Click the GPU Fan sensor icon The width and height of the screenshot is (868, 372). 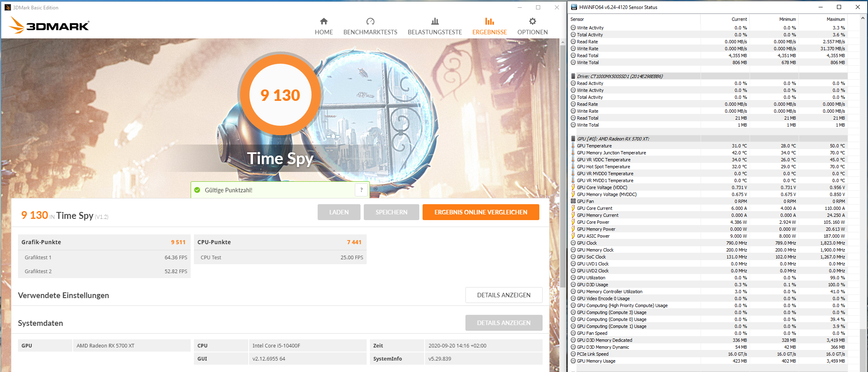573,201
